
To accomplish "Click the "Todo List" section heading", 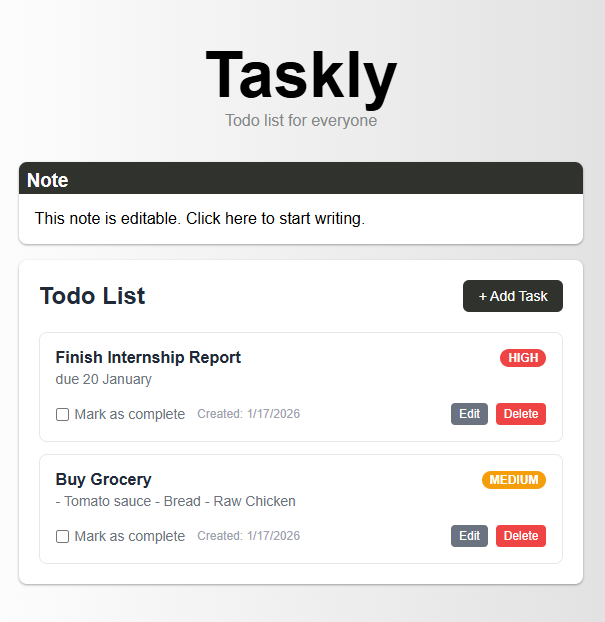I will [93, 296].
